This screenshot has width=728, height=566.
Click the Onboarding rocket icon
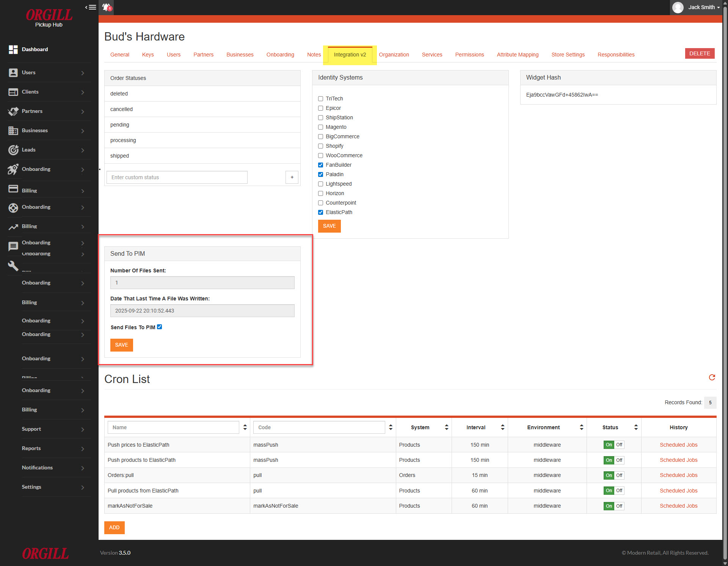[x=13, y=169]
